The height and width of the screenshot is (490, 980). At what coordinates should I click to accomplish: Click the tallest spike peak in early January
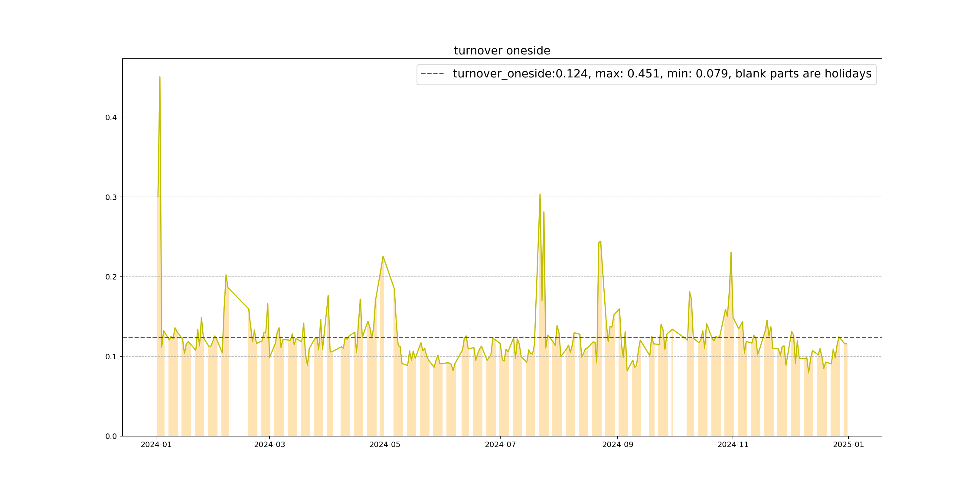click(x=160, y=77)
